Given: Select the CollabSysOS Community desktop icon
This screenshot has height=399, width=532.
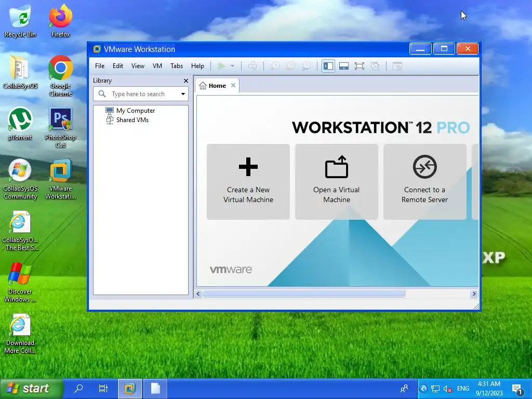Looking at the screenshot, I should 20,179.
